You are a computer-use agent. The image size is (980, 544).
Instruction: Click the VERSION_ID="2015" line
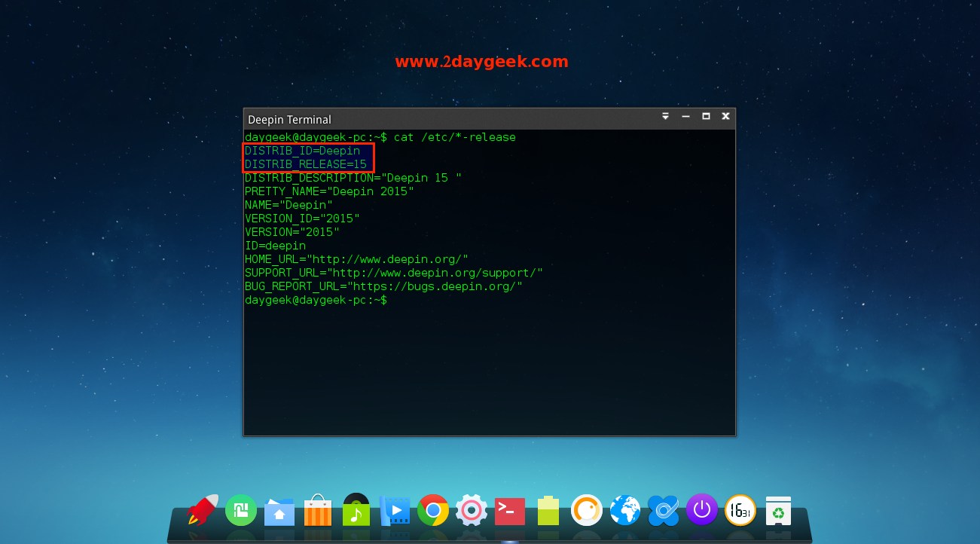point(302,219)
